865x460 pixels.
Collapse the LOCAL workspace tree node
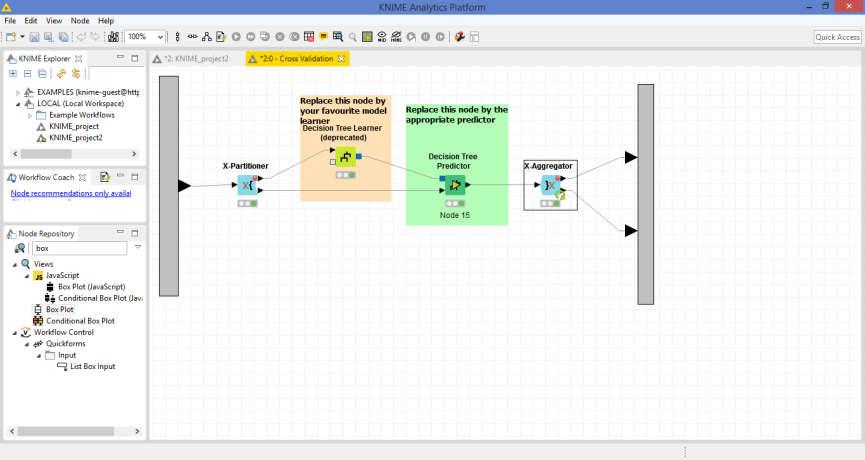click(x=18, y=104)
